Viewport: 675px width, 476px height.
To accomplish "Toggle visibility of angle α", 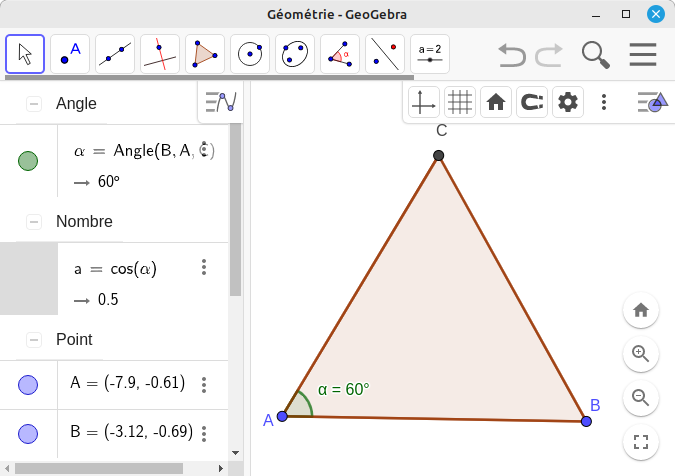I will tap(28, 161).
